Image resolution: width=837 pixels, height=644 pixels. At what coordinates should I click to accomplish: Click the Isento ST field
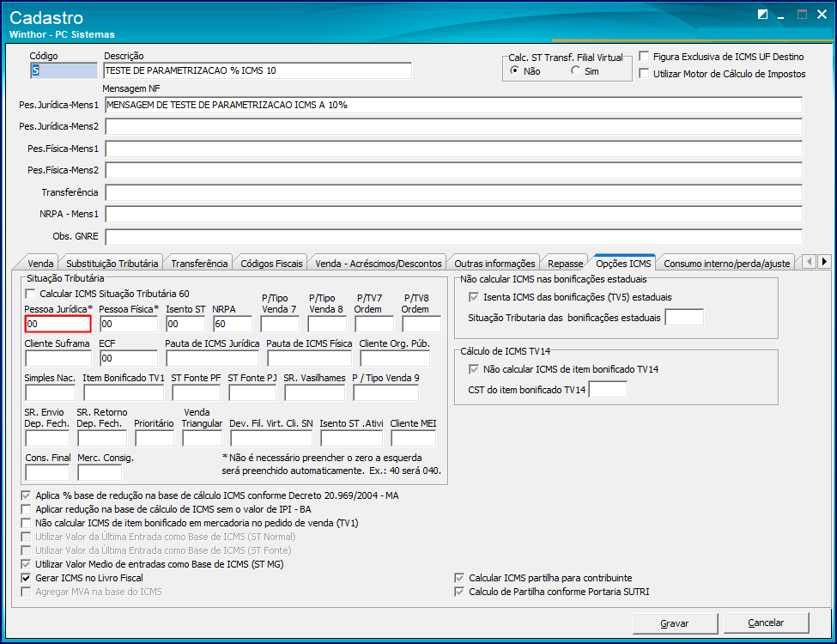click(x=185, y=324)
